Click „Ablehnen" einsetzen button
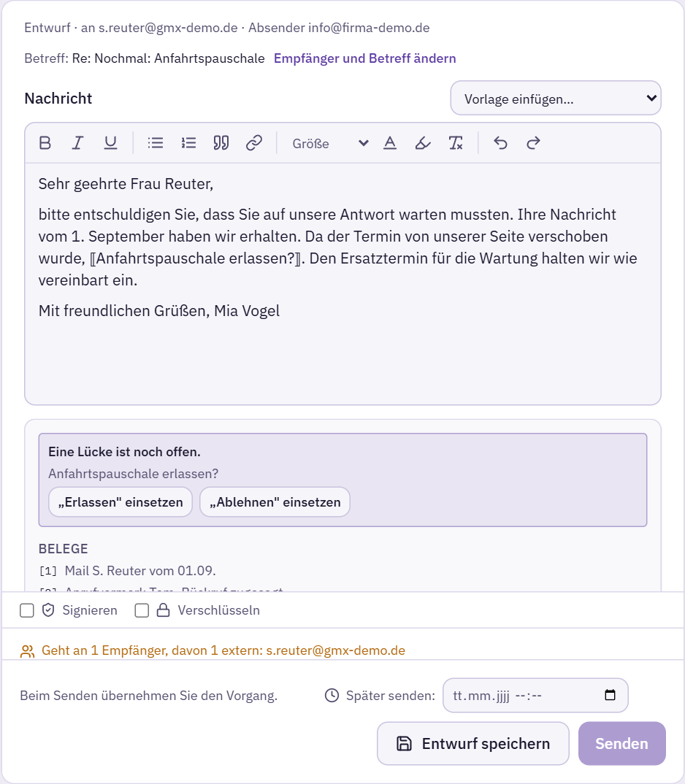 click(275, 502)
